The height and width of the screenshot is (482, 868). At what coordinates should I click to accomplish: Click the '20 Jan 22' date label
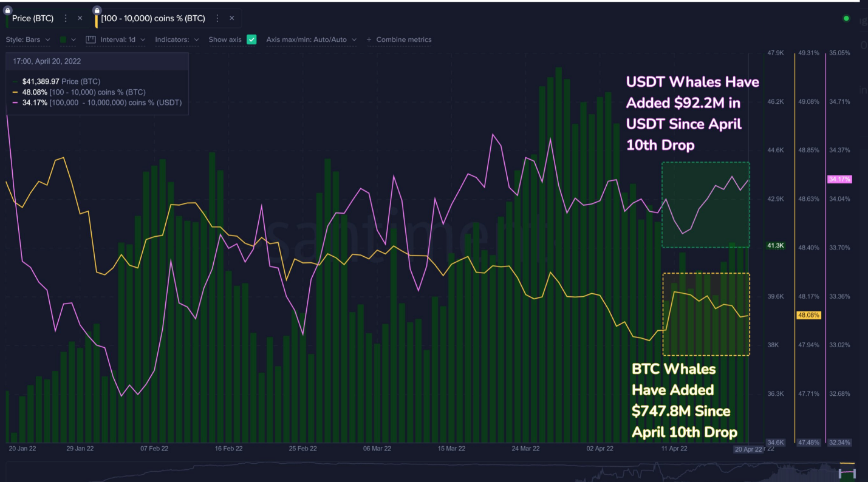coord(22,449)
